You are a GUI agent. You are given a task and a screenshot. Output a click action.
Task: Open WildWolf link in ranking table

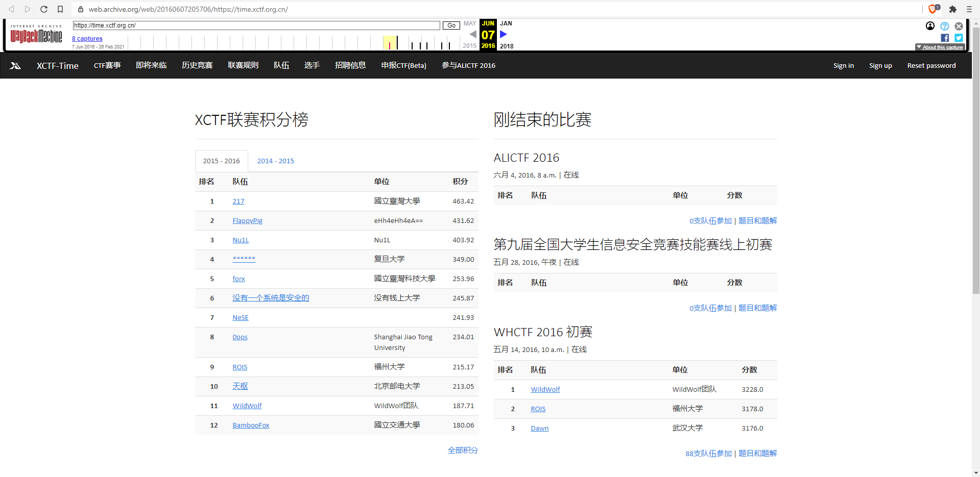pyautogui.click(x=247, y=406)
